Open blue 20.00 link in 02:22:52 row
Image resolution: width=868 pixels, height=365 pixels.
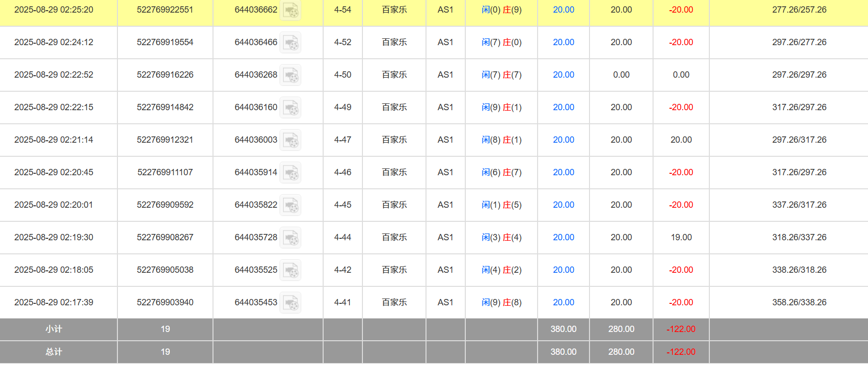(x=563, y=75)
